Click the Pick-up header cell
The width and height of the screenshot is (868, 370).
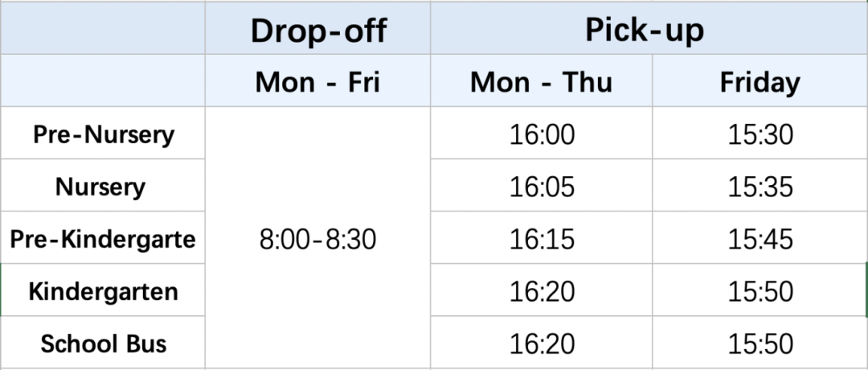[644, 31]
